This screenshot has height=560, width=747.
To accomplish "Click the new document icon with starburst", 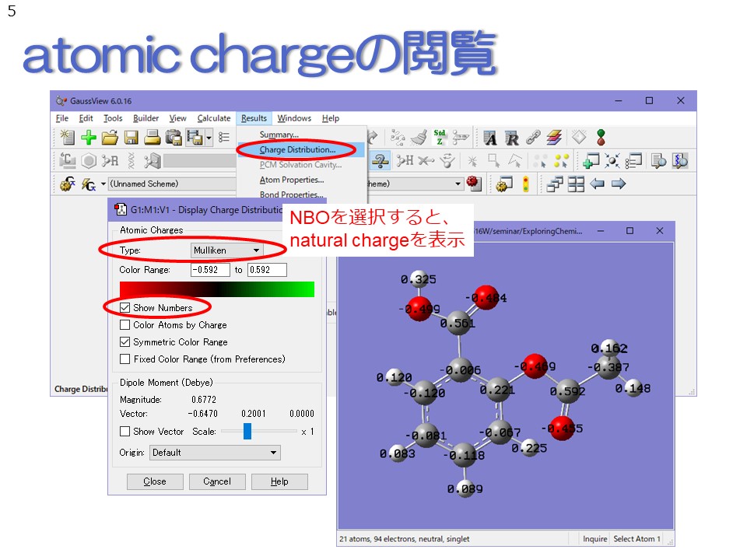I will 67,138.
